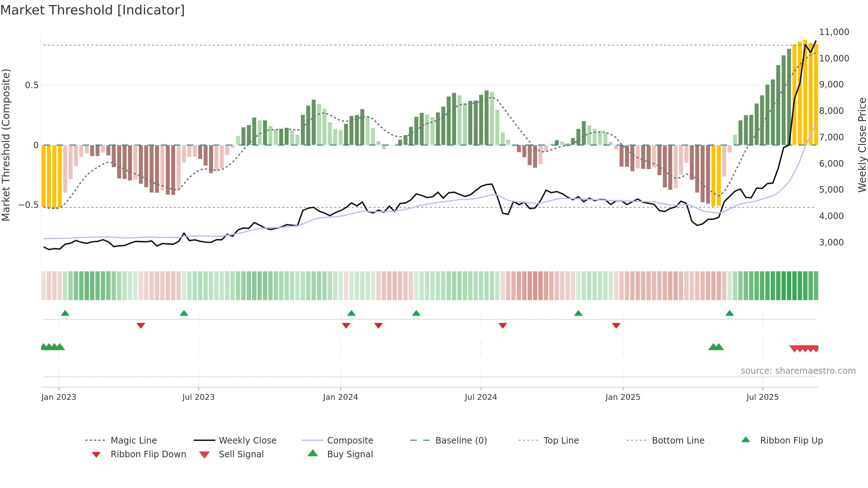Click red flip-down triangle just after Jan 2024
Viewport: 868px width, 488px height.
click(x=346, y=326)
